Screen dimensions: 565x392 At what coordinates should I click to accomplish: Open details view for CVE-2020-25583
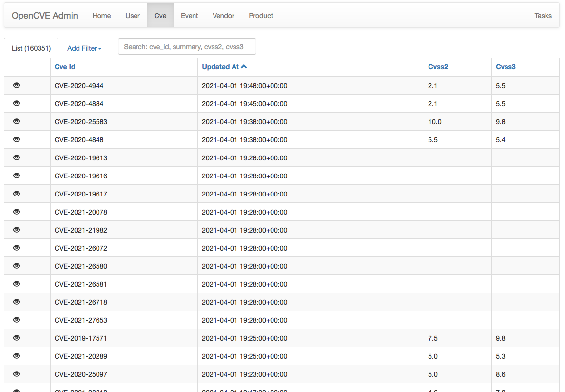pos(16,121)
